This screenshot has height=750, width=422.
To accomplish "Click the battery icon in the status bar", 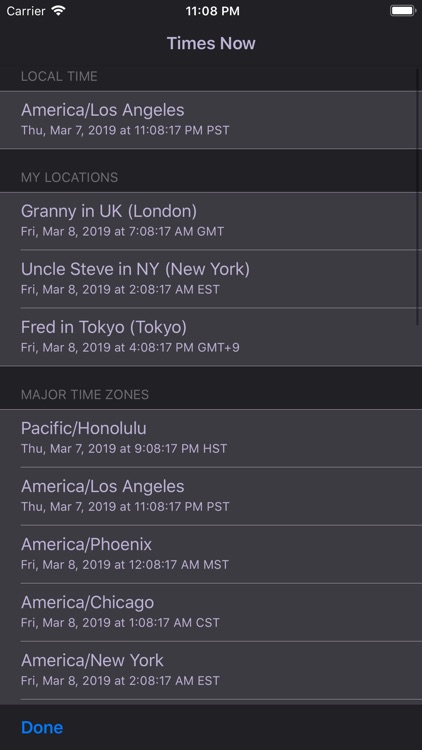I will pyautogui.click(x=402, y=11).
